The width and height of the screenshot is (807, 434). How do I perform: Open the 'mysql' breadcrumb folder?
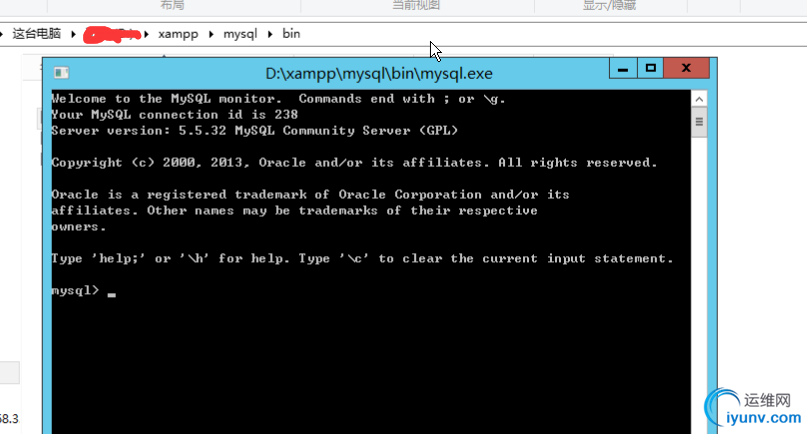(x=240, y=34)
